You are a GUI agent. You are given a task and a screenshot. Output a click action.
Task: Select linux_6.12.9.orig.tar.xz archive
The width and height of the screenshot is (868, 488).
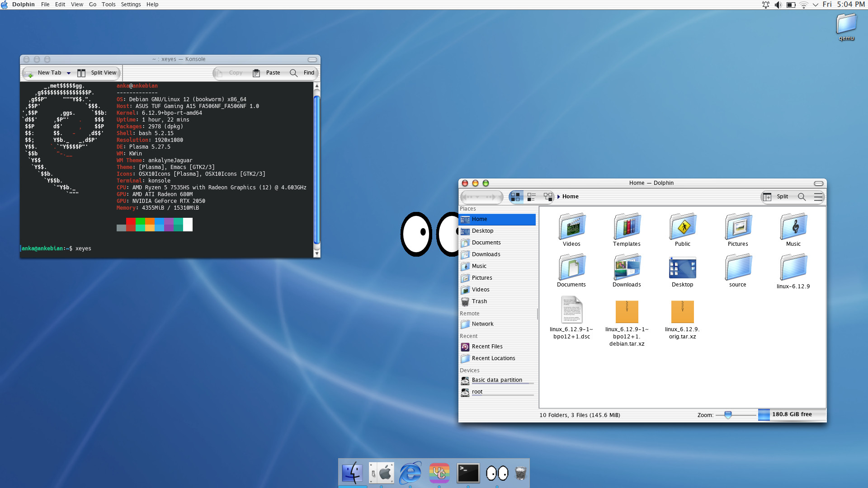(x=683, y=319)
